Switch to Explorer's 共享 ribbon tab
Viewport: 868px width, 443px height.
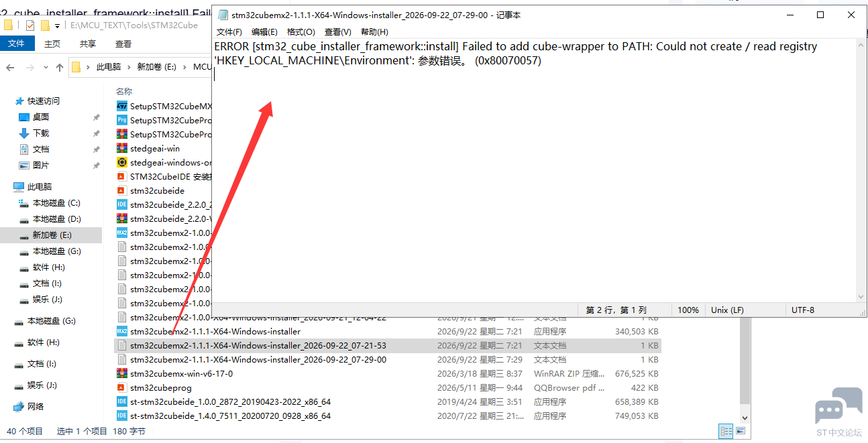[x=88, y=44]
